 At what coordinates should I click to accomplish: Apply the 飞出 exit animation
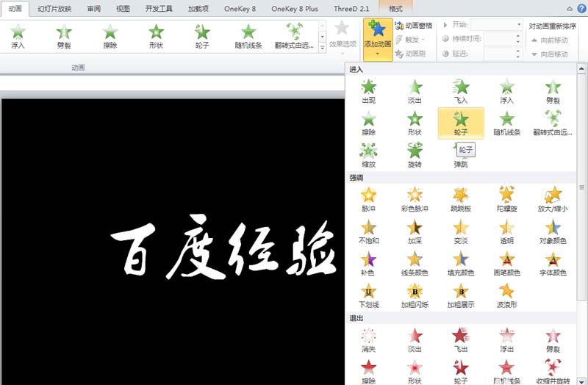461,339
